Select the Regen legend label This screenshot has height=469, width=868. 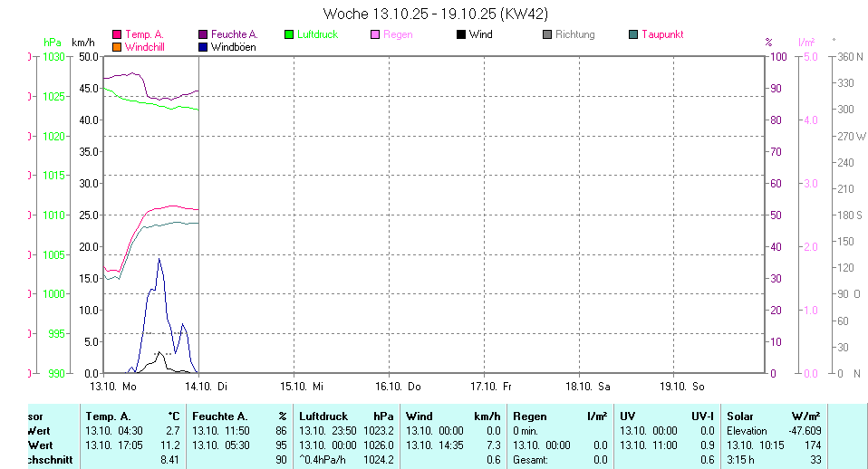click(x=398, y=34)
